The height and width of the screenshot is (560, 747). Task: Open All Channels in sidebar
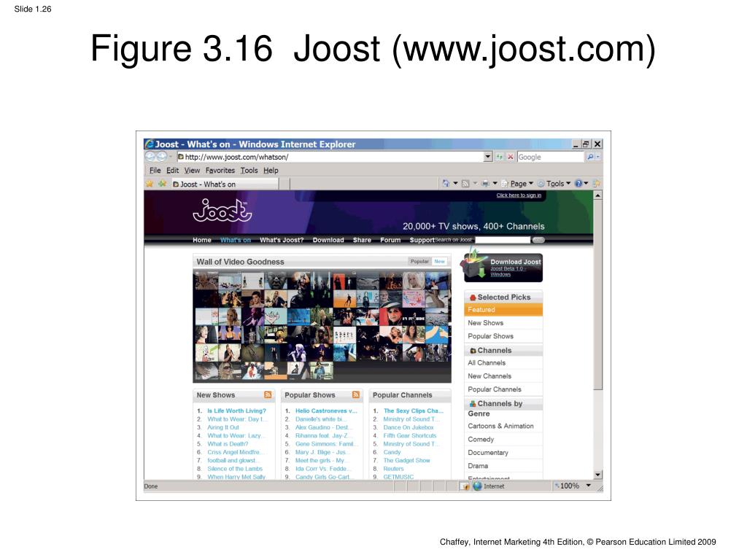tap(487, 363)
